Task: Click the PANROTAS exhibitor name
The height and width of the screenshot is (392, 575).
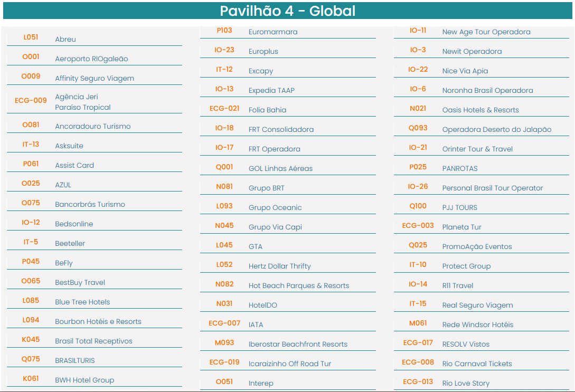Action: [460, 168]
